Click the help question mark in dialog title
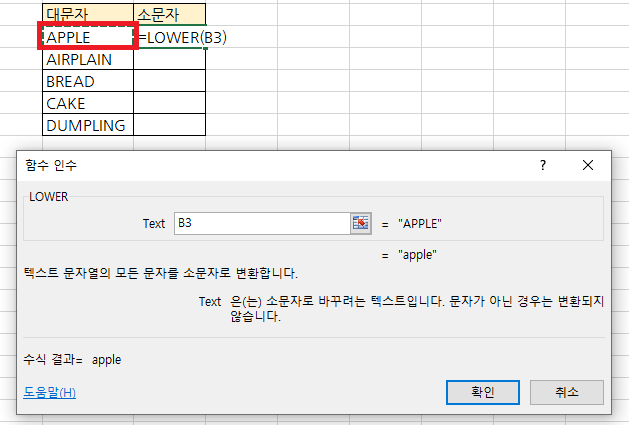Viewport: 629px width, 425px height. pos(543,165)
